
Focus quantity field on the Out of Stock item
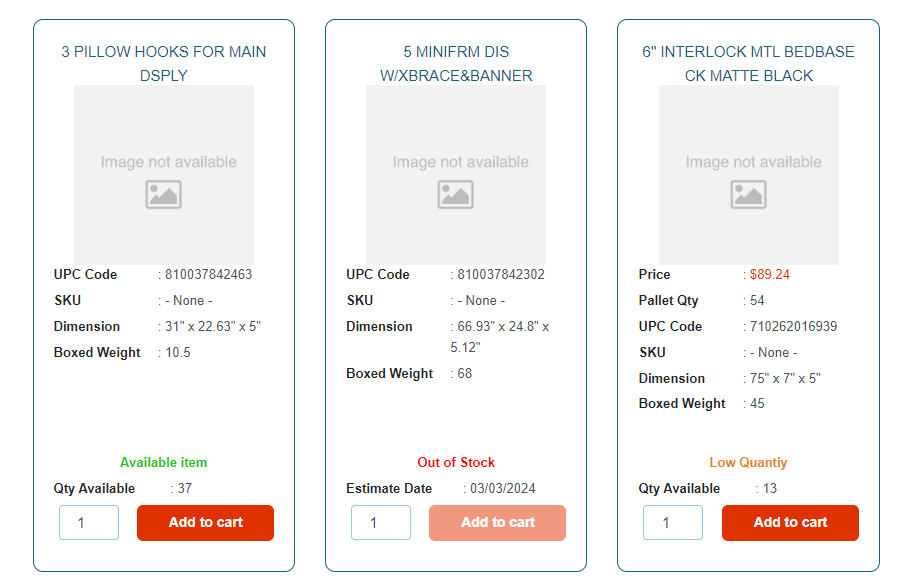pos(381,522)
